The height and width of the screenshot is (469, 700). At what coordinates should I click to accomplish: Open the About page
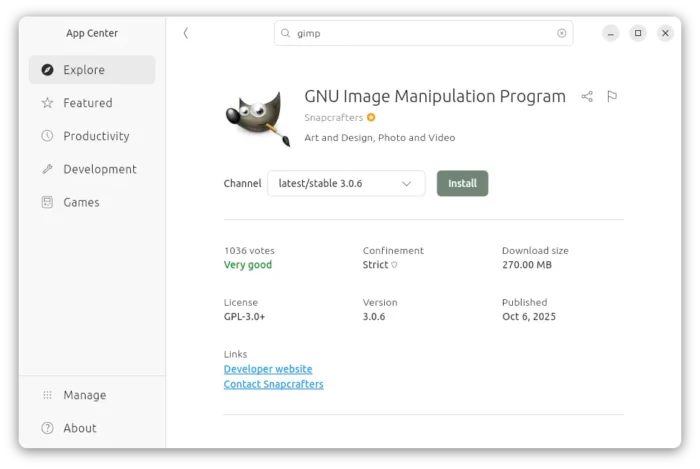click(79, 428)
